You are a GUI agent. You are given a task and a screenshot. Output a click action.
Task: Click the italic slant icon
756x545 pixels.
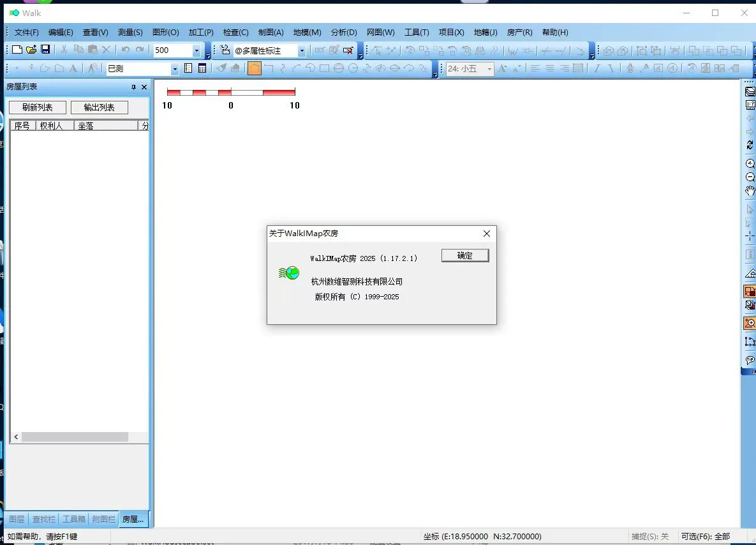coord(597,68)
